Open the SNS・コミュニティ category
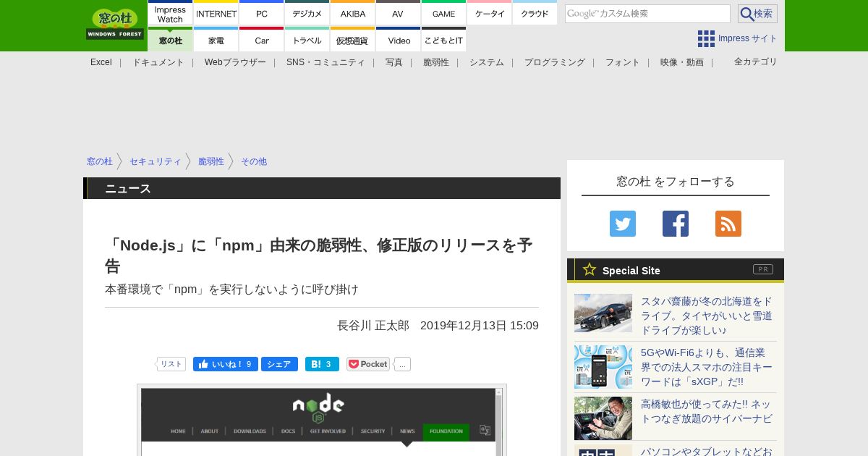 [325, 62]
